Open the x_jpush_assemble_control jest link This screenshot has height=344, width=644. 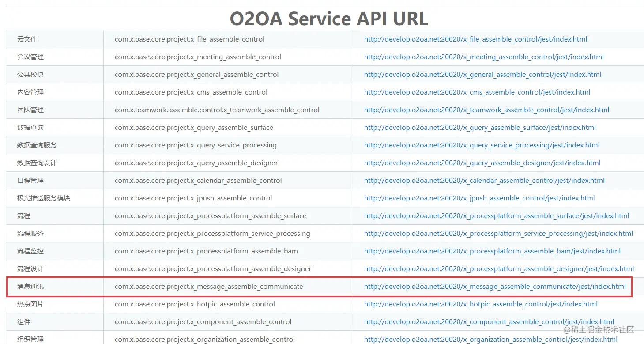(479, 198)
